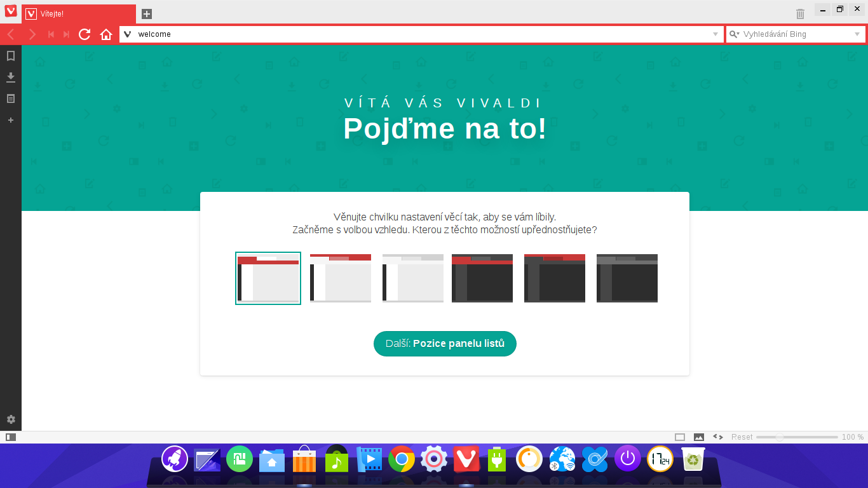Reset the zoom level
The height and width of the screenshot is (488, 868).
[x=742, y=437]
